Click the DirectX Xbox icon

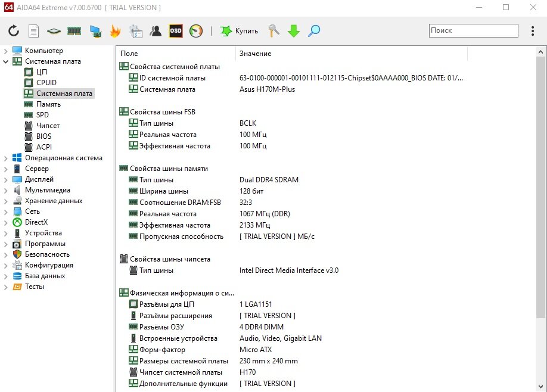click(x=17, y=222)
